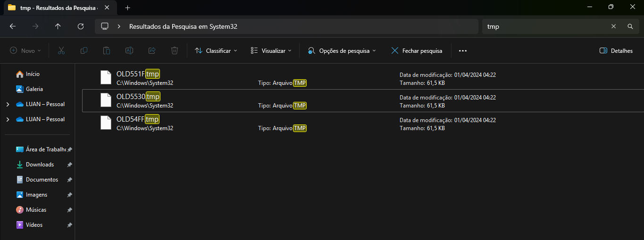Click the pin icon beside Músicas
This screenshot has height=240, width=644.
click(x=69, y=210)
